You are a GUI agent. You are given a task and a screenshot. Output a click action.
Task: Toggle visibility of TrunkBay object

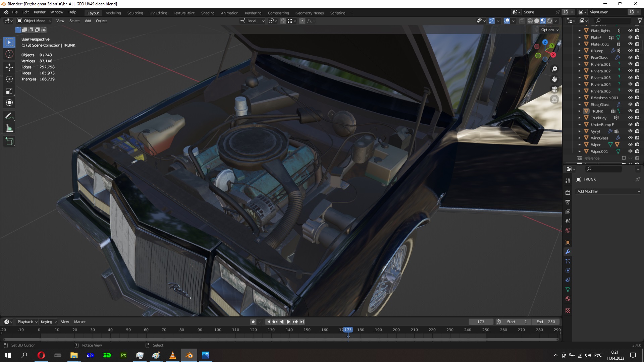pyautogui.click(x=630, y=118)
